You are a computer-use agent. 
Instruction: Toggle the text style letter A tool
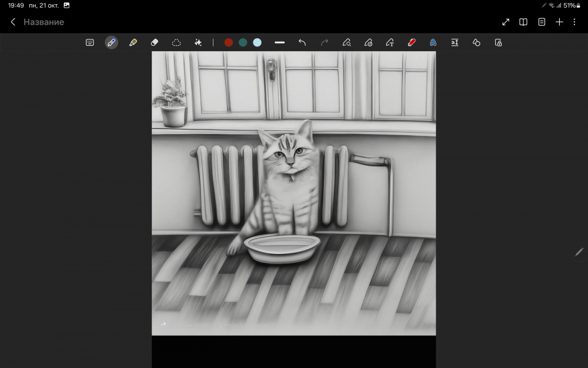[433, 42]
